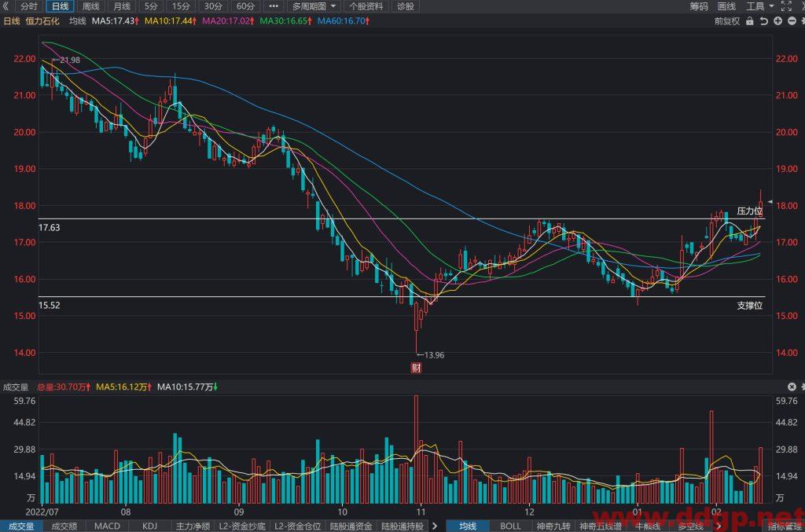Switch to 分时 intraday view
Image resolution: width=805 pixels, height=532 pixels.
[29, 6]
